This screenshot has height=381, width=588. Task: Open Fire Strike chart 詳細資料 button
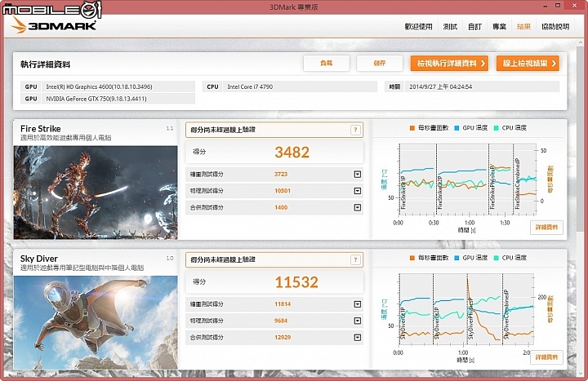[x=546, y=228]
